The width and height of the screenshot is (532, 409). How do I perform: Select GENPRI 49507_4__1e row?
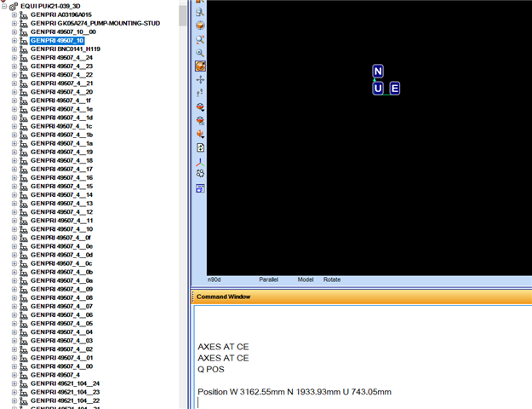(x=61, y=109)
